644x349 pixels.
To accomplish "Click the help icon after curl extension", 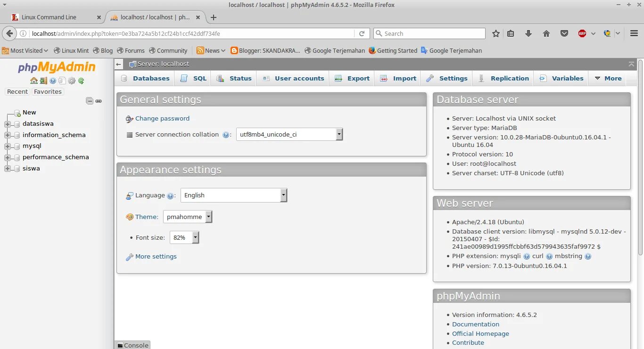I will pyautogui.click(x=549, y=257).
